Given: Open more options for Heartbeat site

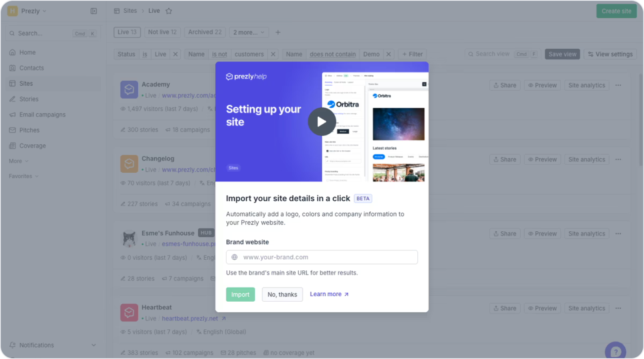Looking at the screenshot, I should click(x=618, y=309).
